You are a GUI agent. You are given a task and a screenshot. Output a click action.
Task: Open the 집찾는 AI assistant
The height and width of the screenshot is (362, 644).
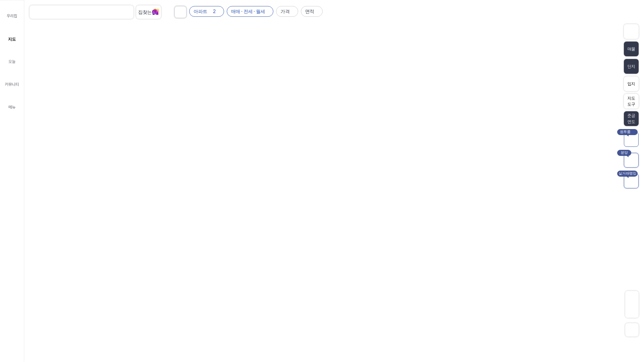(x=148, y=12)
